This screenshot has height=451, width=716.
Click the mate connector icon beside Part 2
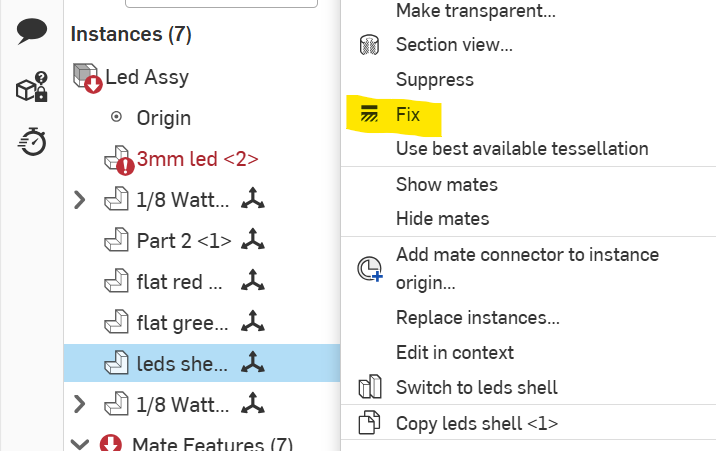[253, 240]
